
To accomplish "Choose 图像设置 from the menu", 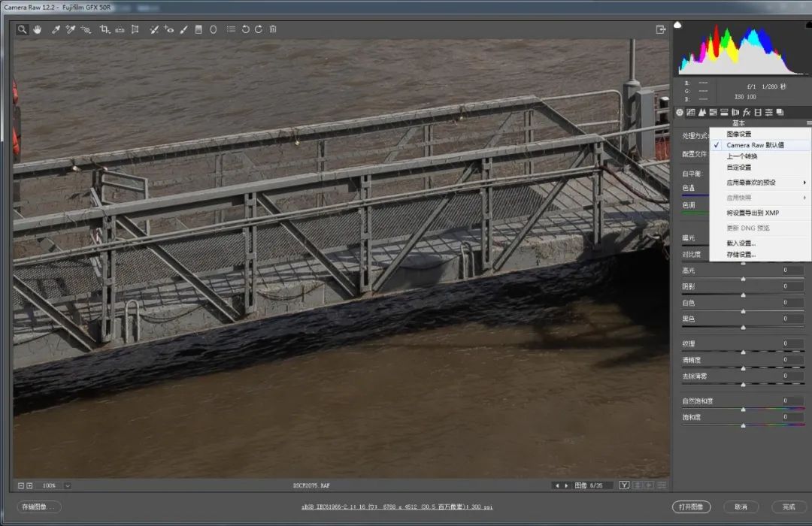I will pyautogui.click(x=738, y=134).
